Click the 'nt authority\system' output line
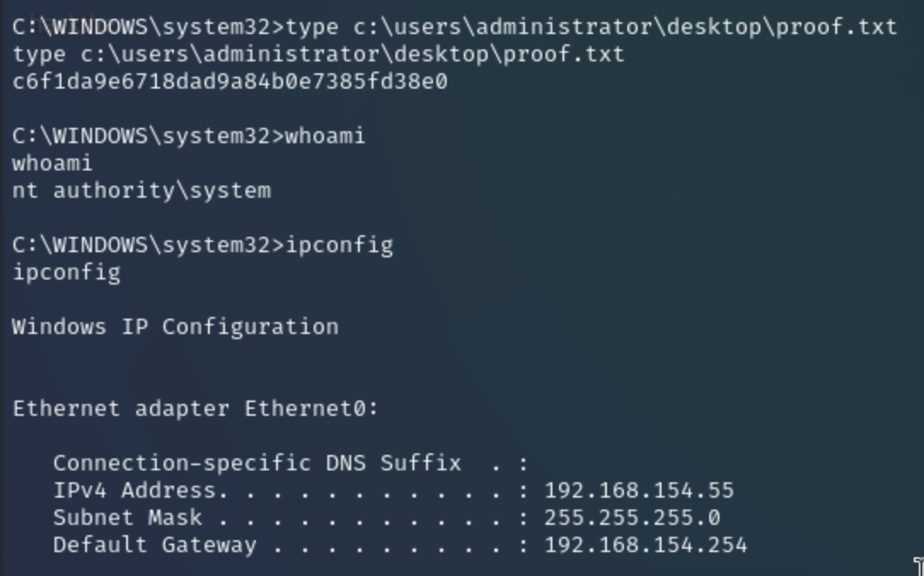The height and width of the screenshot is (576, 924). 141,191
